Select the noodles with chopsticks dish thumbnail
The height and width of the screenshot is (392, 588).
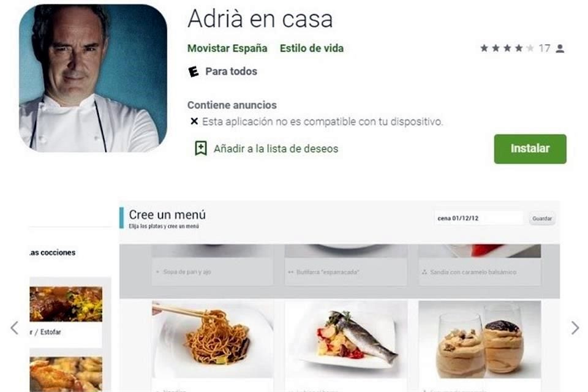point(213,339)
